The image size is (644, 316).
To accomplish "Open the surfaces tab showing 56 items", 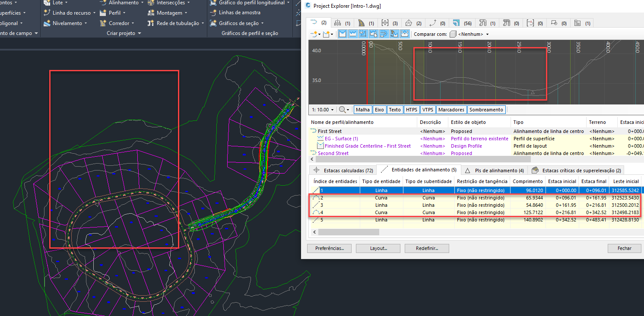I will click(x=461, y=23).
